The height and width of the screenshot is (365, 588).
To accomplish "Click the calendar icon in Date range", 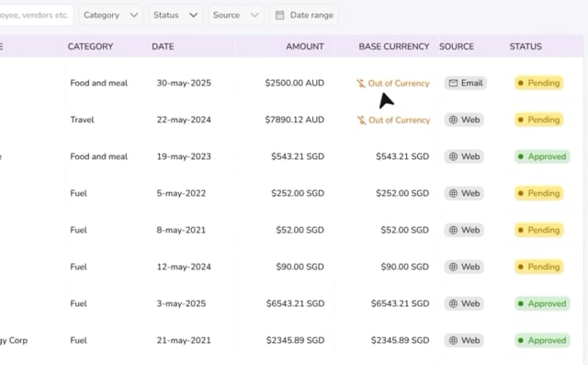I will pos(279,15).
